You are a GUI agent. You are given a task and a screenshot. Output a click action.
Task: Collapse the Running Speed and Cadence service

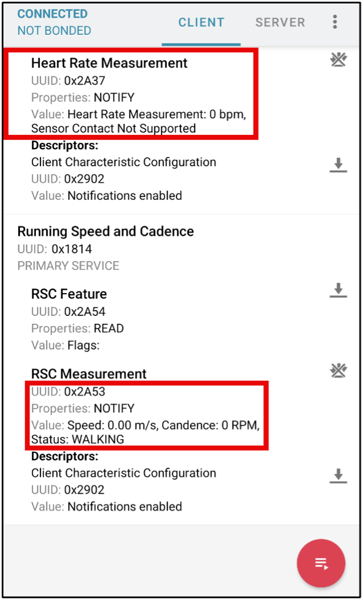[106, 231]
